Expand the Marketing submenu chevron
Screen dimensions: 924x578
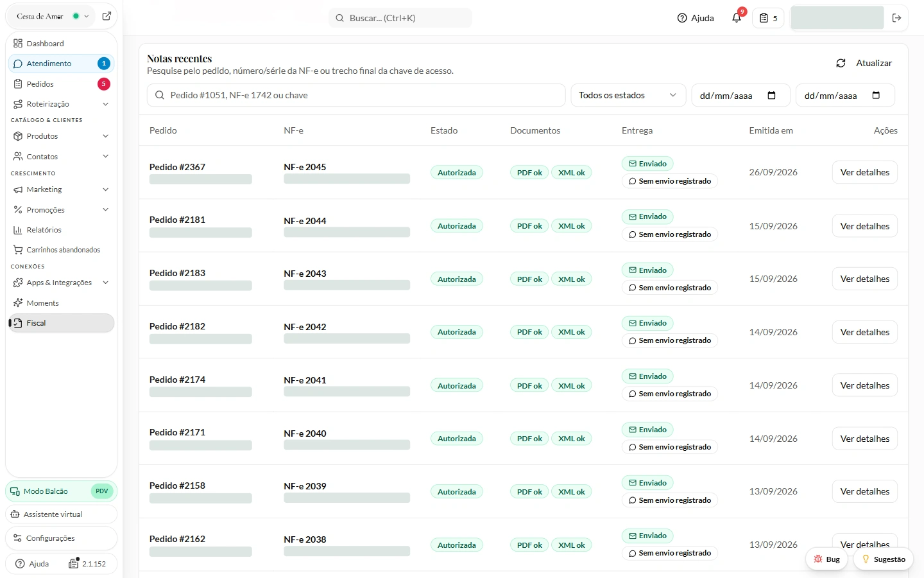pos(105,189)
